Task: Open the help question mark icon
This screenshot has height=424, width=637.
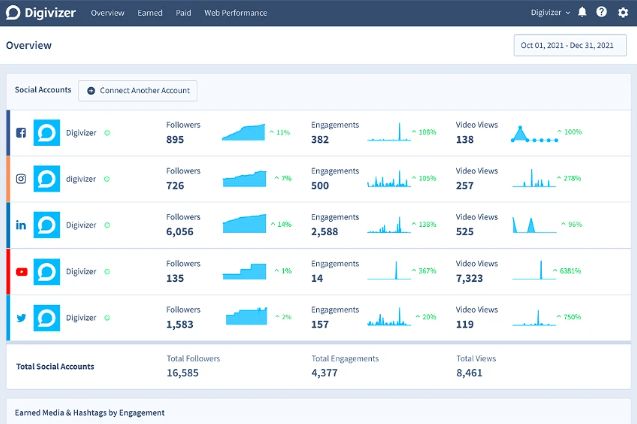Action: [x=602, y=13]
